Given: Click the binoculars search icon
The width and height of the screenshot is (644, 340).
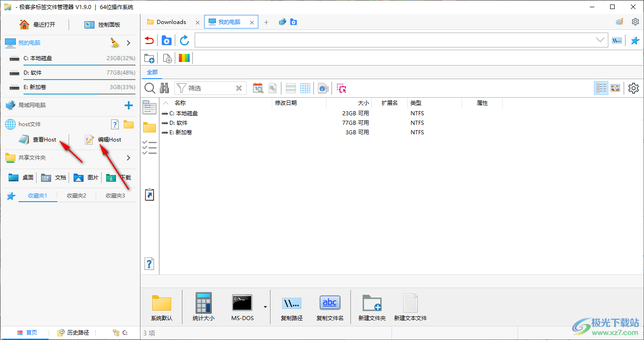Looking at the screenshot, I should point(164,88).
